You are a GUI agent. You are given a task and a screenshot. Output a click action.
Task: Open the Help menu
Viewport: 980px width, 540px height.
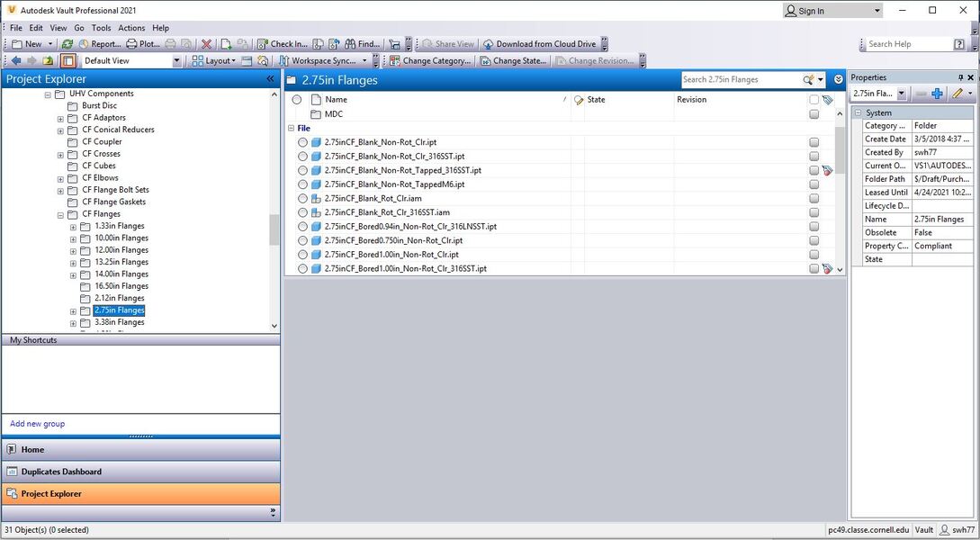point(160,28)
